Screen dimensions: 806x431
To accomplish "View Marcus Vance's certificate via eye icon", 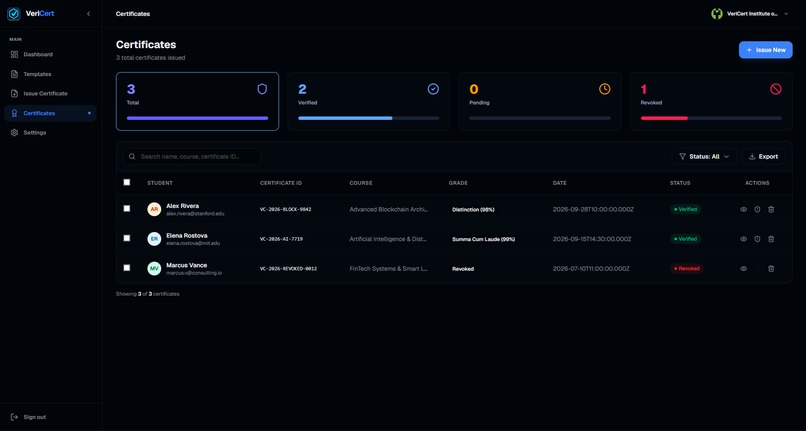I will [743, 268].
